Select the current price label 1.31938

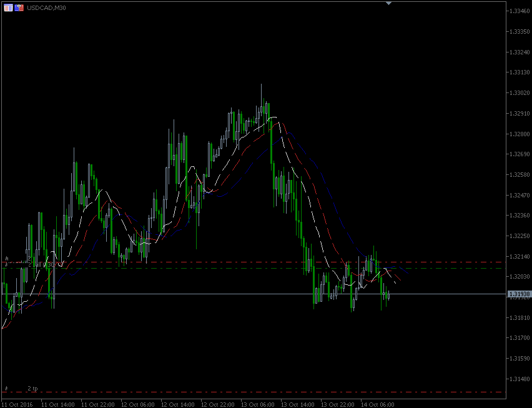[518, 294]
